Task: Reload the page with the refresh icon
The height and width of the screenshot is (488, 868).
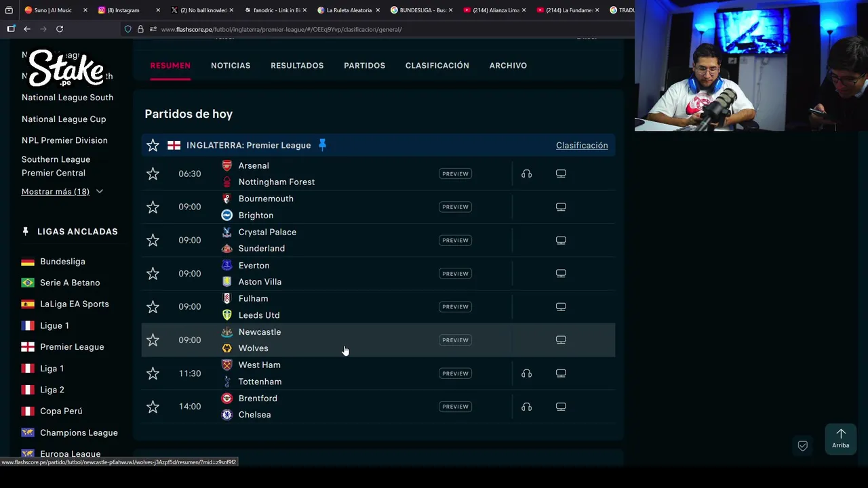Action: click(x=60, y=29)
